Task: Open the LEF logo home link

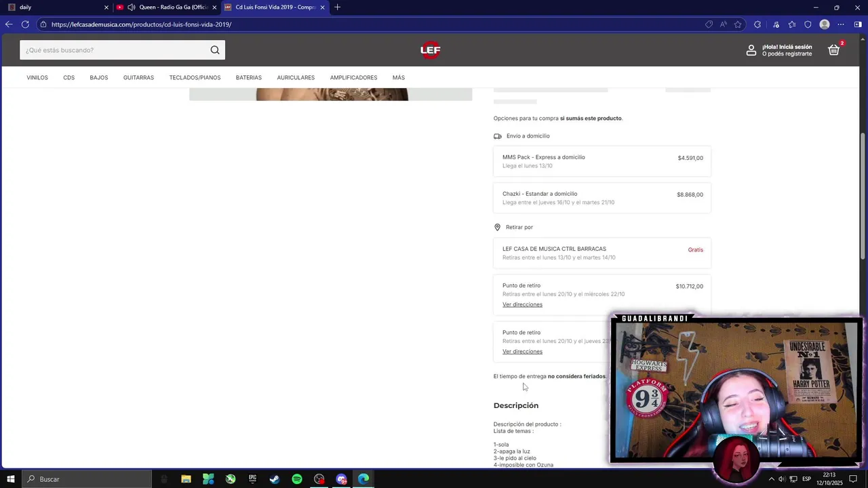Action: tap(431, 50)
